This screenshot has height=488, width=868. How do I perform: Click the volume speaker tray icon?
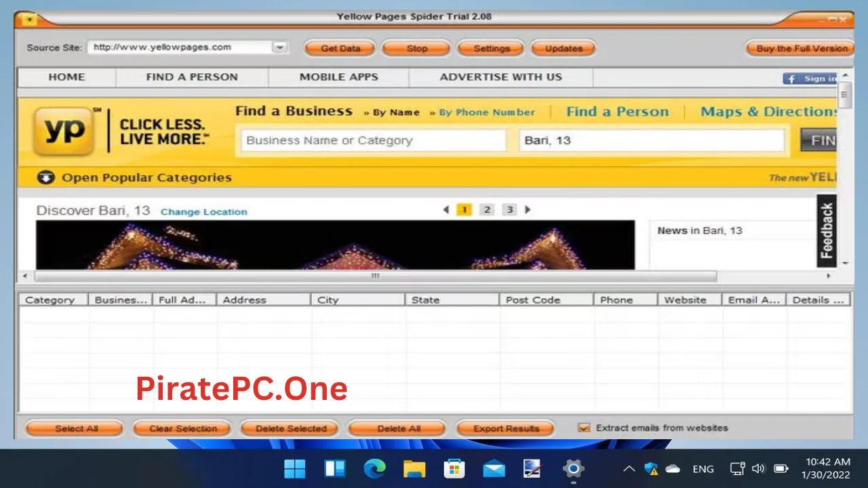(x=759, y=469)
